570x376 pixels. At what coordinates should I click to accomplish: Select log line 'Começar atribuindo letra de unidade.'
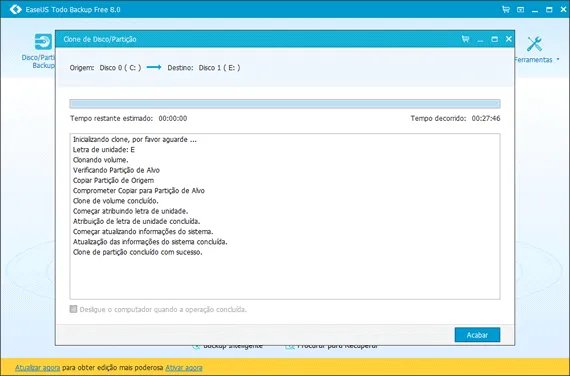pyautogui.click(x=131, y=211)
